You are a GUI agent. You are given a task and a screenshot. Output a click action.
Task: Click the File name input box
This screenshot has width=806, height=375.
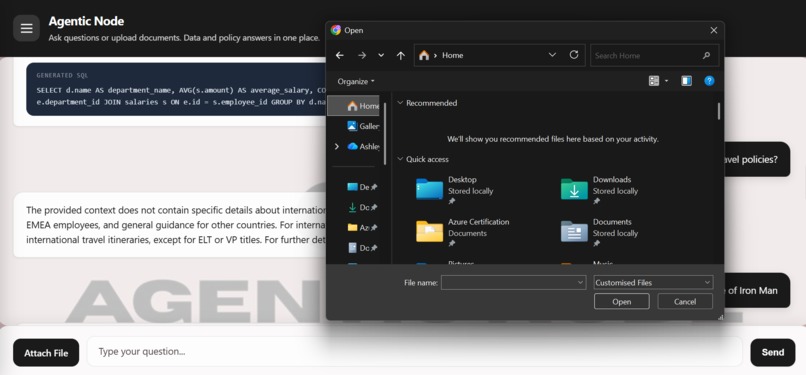click(x=509, y=283)
